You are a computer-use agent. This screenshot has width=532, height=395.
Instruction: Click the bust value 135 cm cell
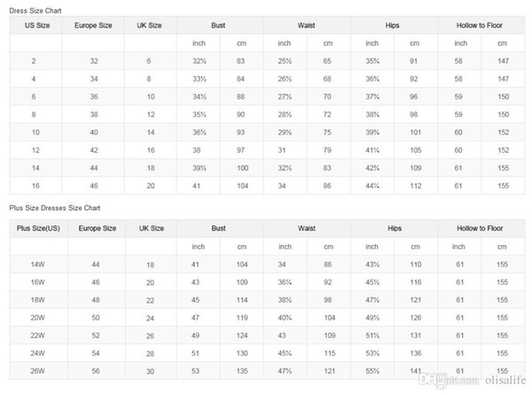242,371
